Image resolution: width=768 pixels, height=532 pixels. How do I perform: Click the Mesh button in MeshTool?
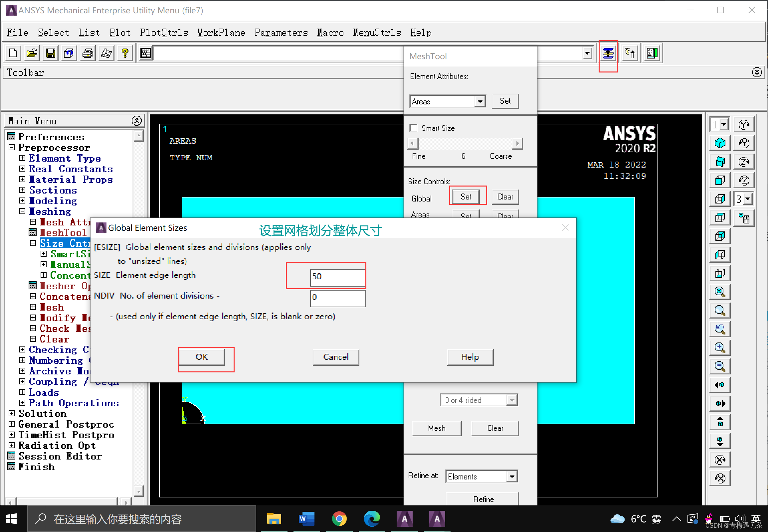tap(436, 428)
